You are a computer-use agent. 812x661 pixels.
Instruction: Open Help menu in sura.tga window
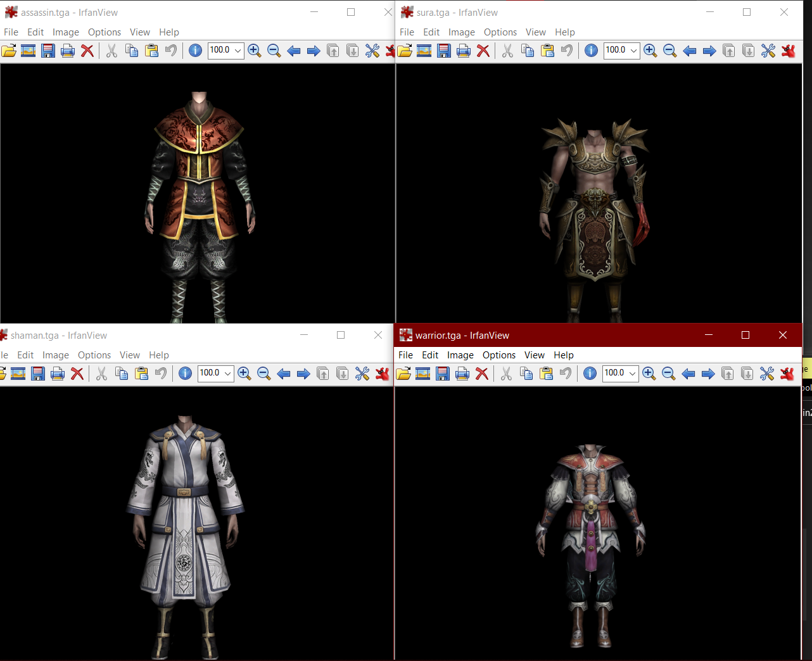click(x=565, y=32)
